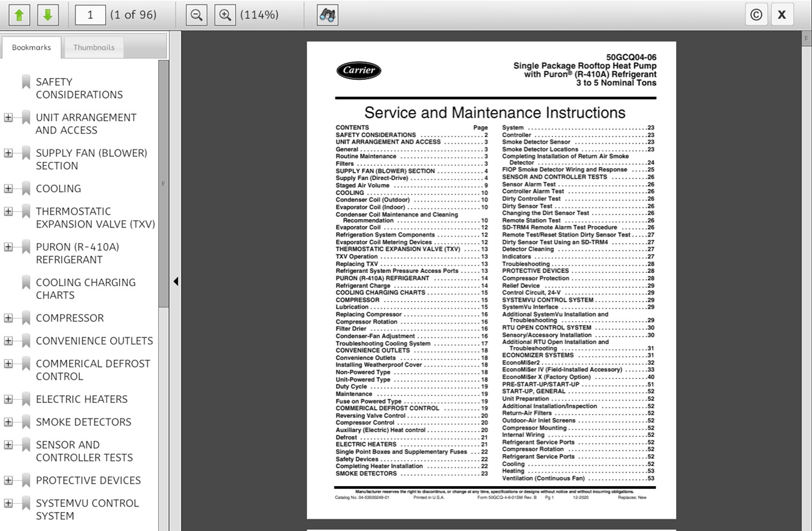
Task: Click the green down arrow next page icon
Action: (47, 15)
